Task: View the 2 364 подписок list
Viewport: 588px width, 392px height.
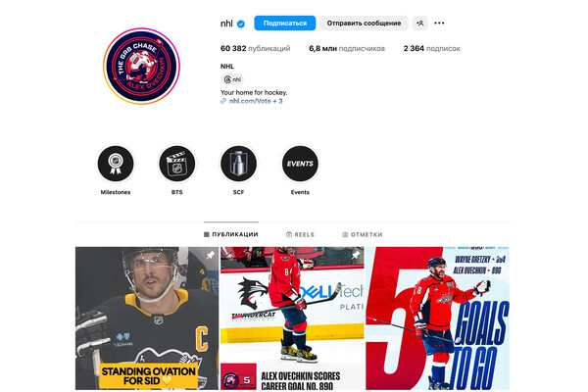Action: 431,48
